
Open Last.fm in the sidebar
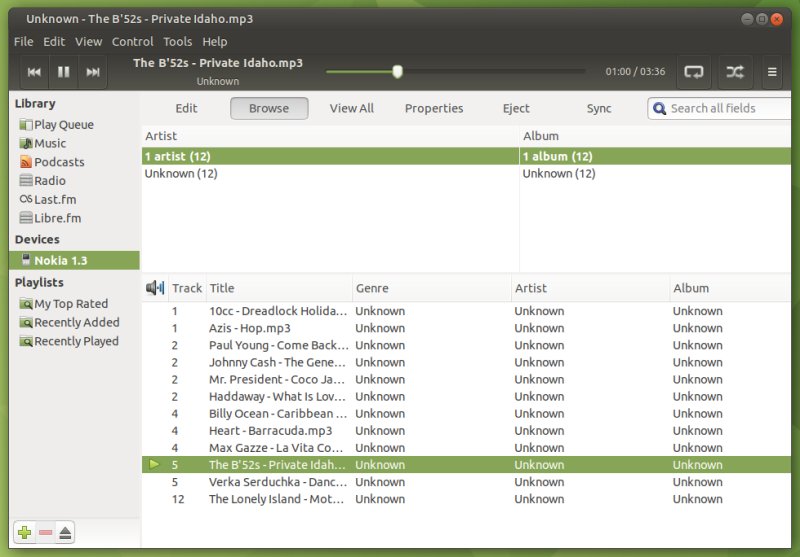click(x=55, y=199)
